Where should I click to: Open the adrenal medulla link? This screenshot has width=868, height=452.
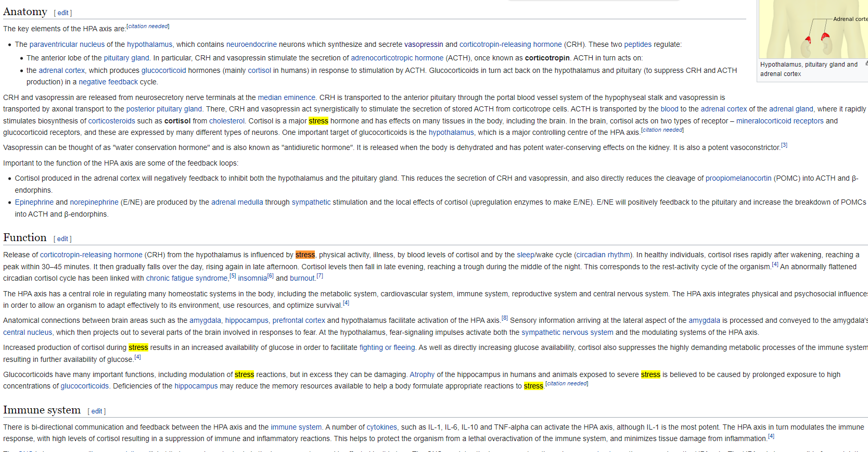[237, 202]
